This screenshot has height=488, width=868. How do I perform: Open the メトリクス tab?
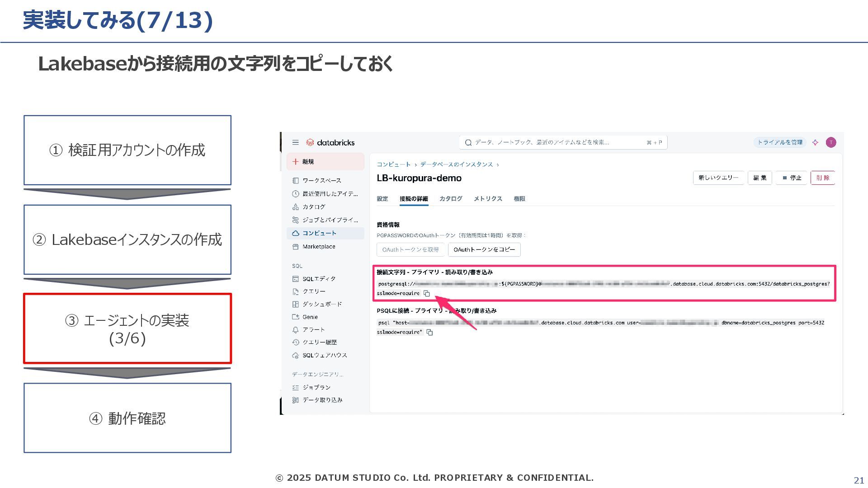click(488, 199)
